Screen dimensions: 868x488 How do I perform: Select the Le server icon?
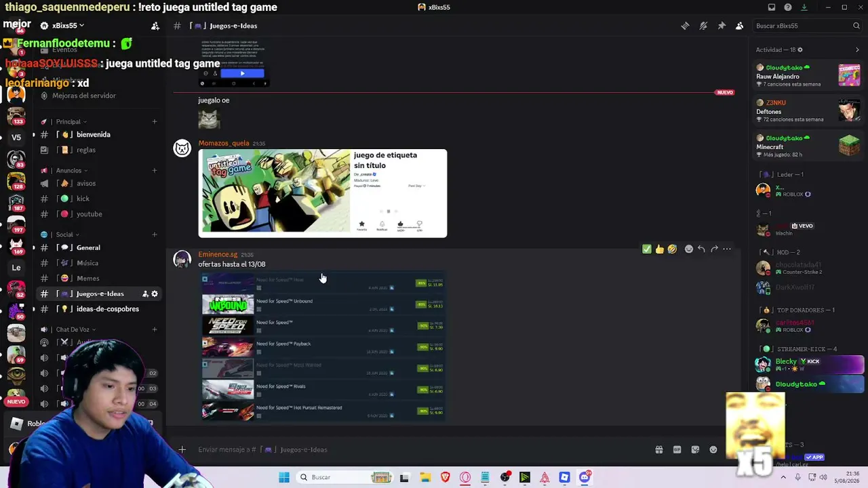tap(16, 267)
